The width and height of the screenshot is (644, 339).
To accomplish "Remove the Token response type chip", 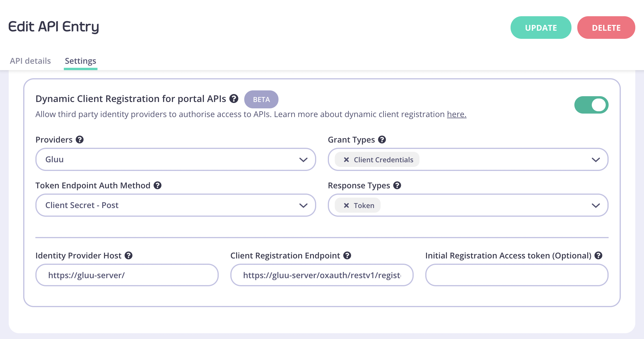I will pos(346,205).
